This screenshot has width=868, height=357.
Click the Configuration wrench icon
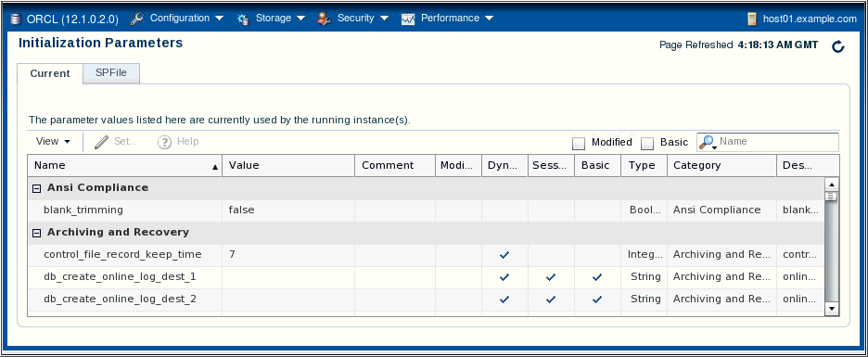136,19
